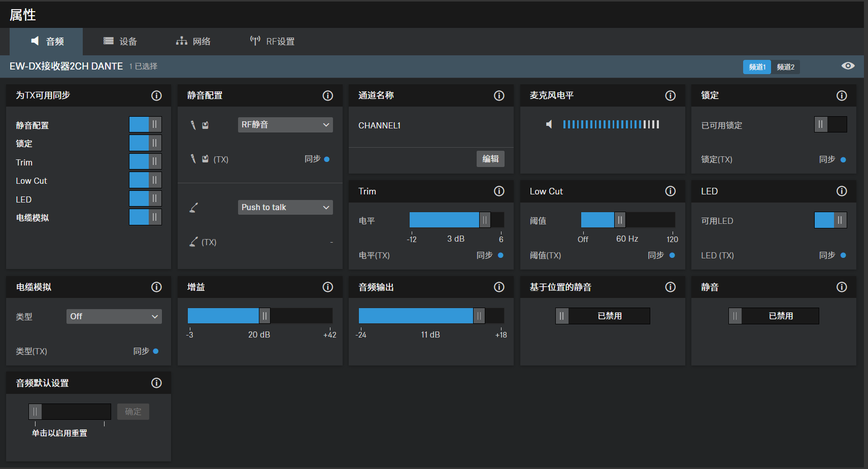This screenshot has width=868, height=469.
Task: Click the 编辑 button for channel name
Action: tap(490, 159)
